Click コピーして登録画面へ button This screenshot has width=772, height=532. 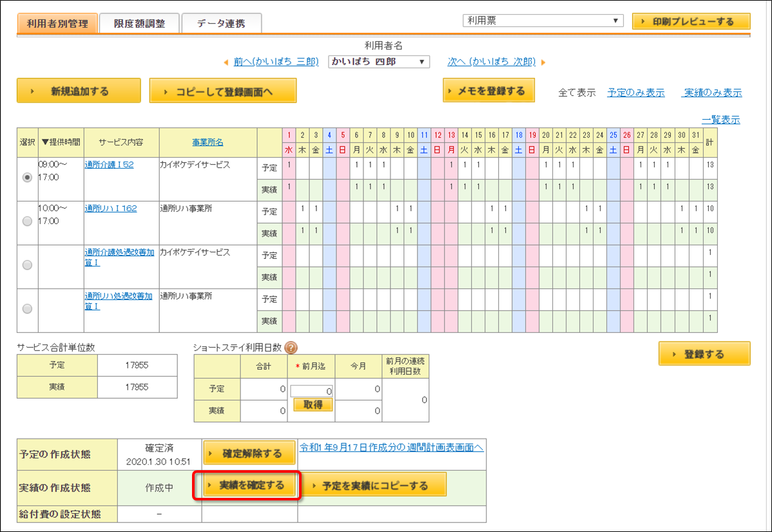(222, 91)
